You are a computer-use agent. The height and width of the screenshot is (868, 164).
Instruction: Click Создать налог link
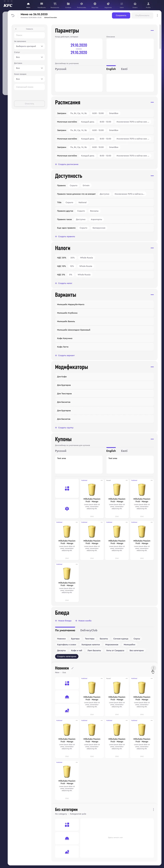[x=64, y=283]
